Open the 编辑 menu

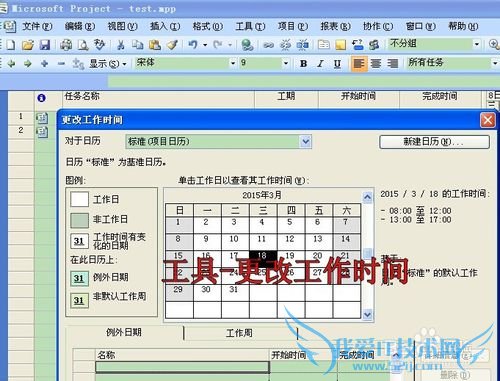coord(80,26)
